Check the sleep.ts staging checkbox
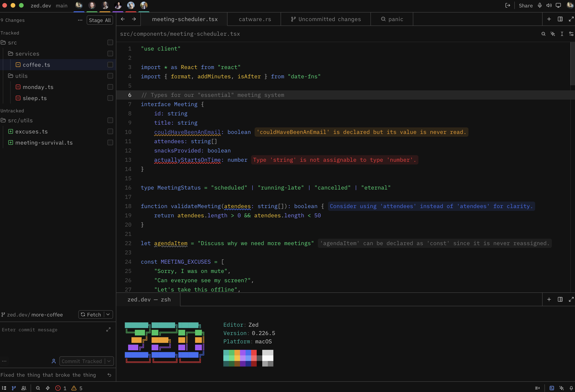 coord(110,98)
